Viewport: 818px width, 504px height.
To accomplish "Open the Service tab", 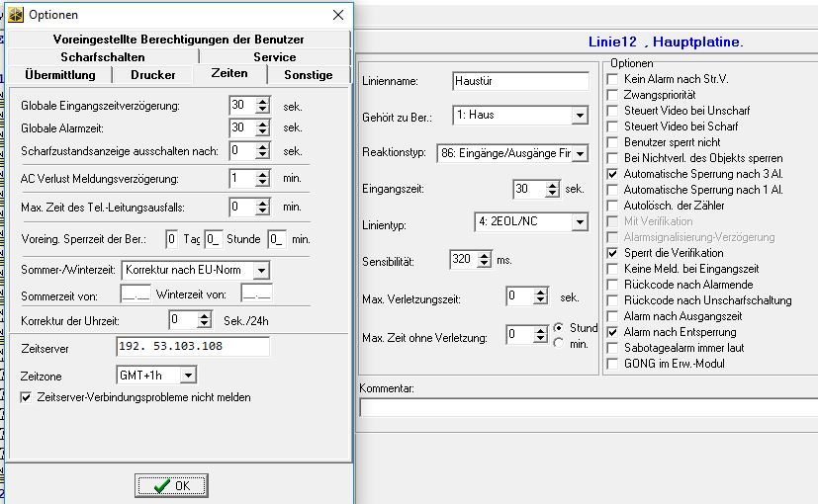I will pos(274,56).
